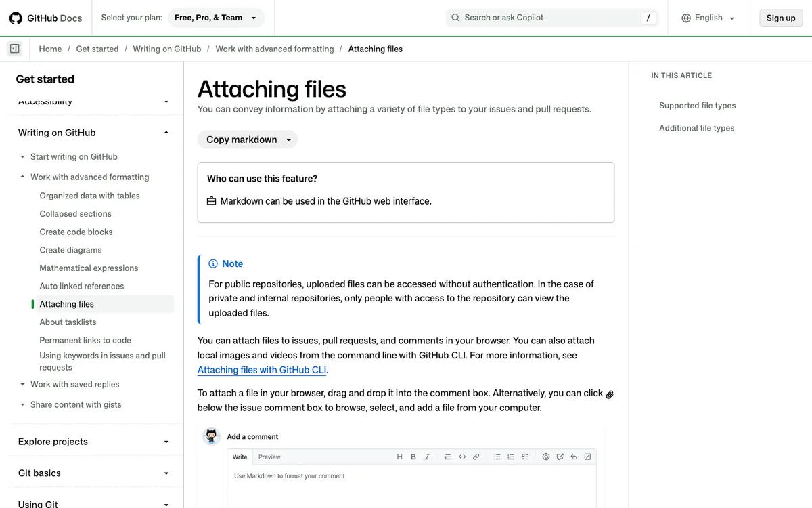Click the task list icon in comment toolbar
The width and height of the screenshot is (812, 508).
coord(525,457)
